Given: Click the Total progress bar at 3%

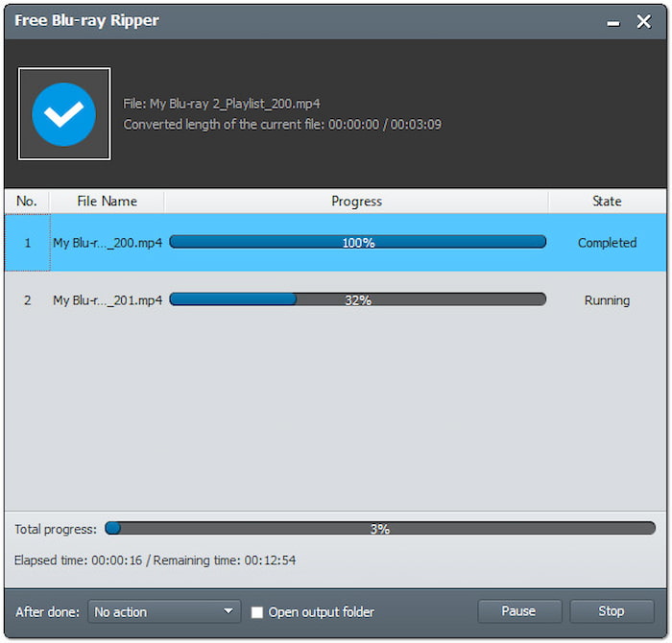Looking at the screenshot, I should (380, 529).
